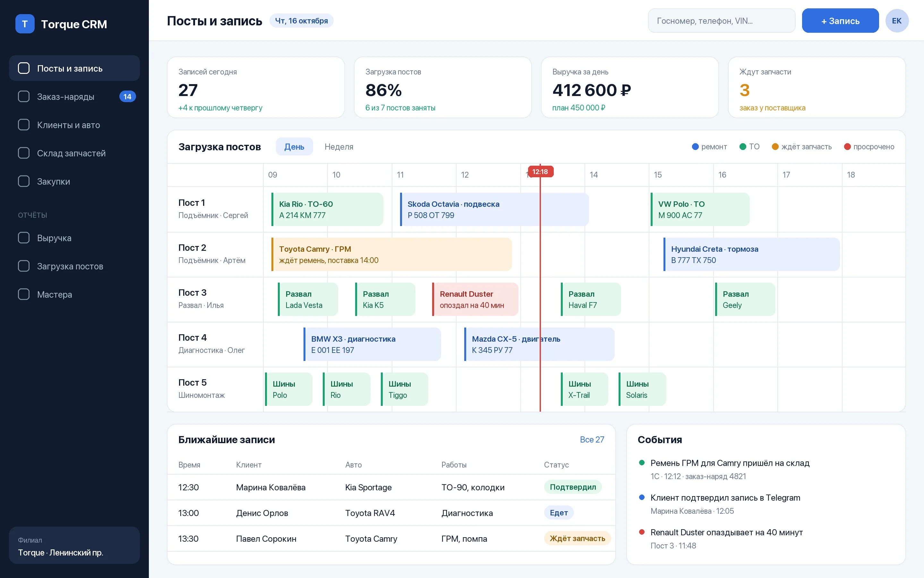Click the Чт, 16 октября date chip
The width and height of the screenshot is (924, 578).
click(301, 21)
